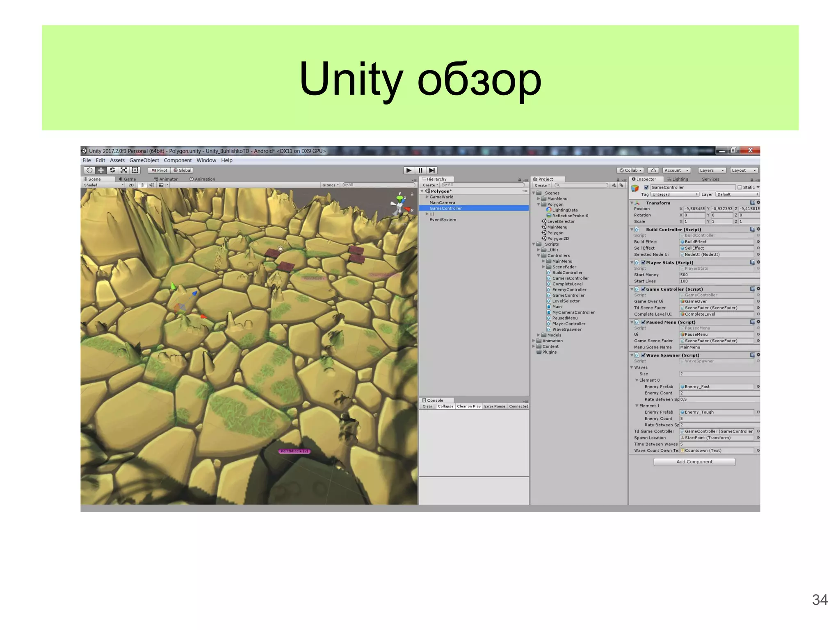
Task: Toggle GameController active checkbox
Action: tap(646, 187)
